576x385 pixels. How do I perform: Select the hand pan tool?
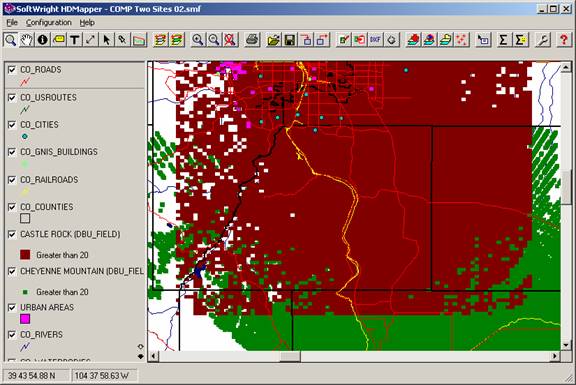coord(26,40)
